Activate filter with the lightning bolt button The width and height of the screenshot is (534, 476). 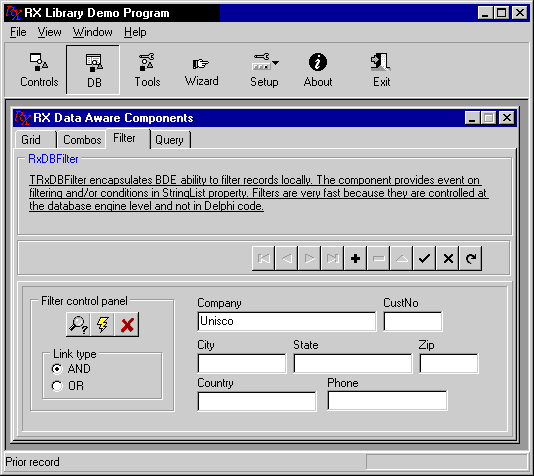[103, 324]
